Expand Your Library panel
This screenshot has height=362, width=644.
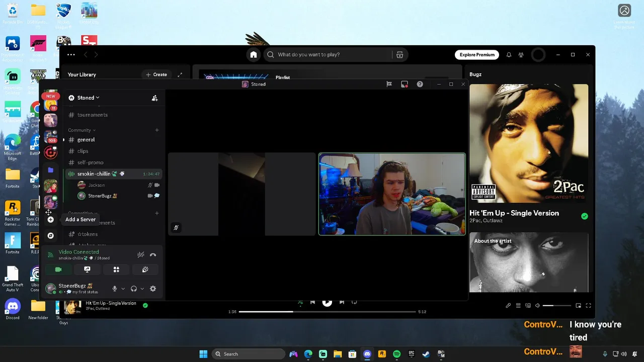pyautogui.click(x=180, y=75)
